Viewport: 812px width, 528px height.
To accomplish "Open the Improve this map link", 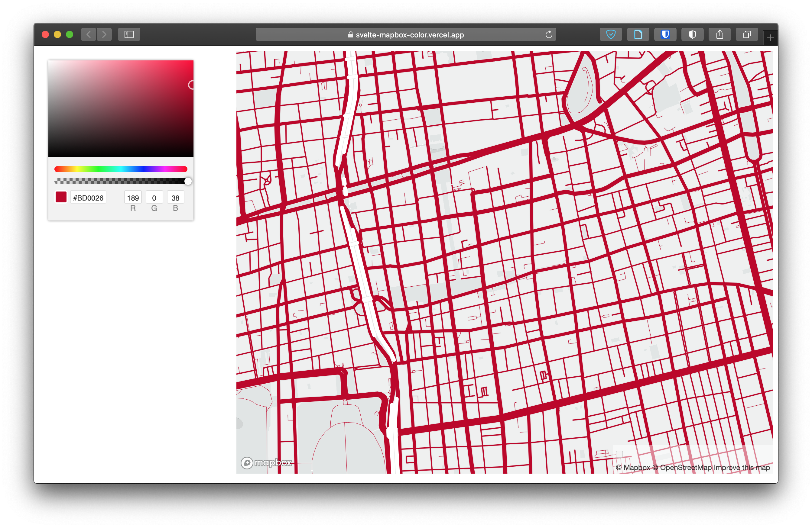I will pos(742,467).
